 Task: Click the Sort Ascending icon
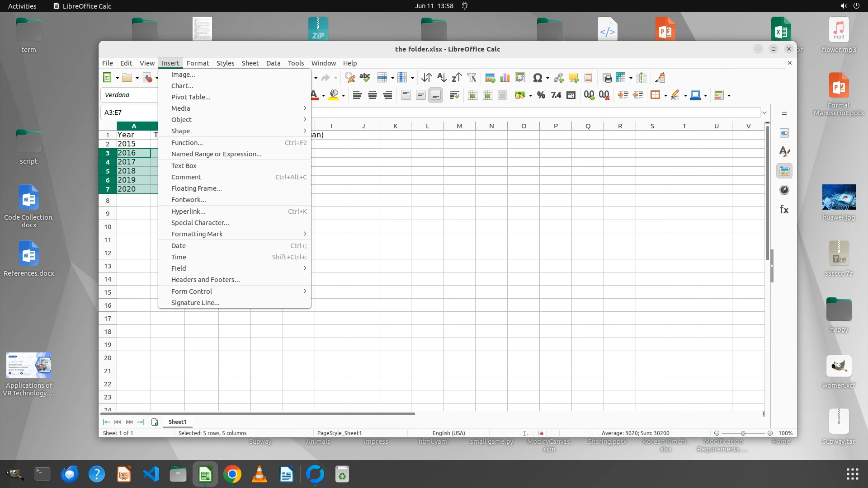[x=442, y=78]
